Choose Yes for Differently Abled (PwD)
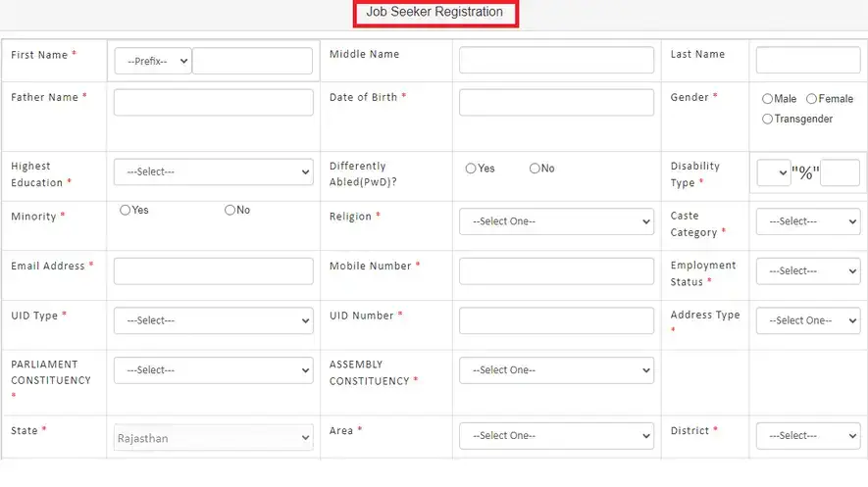The width and height of the screenshot is (868, 487). pos(471,168)
